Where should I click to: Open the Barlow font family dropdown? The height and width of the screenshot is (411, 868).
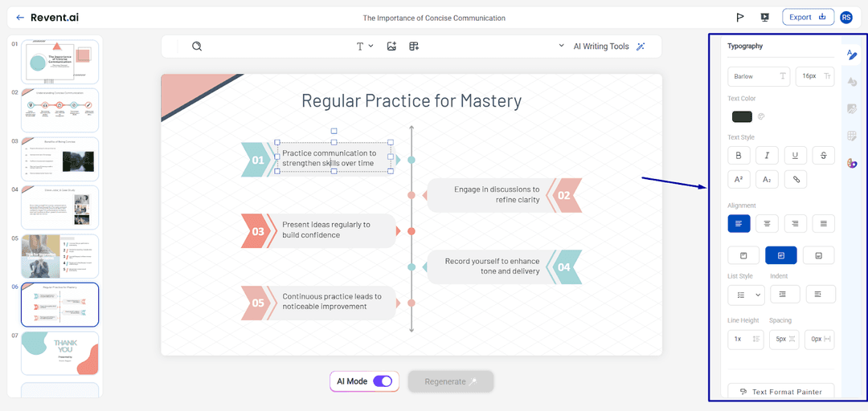tap(759, 76)
